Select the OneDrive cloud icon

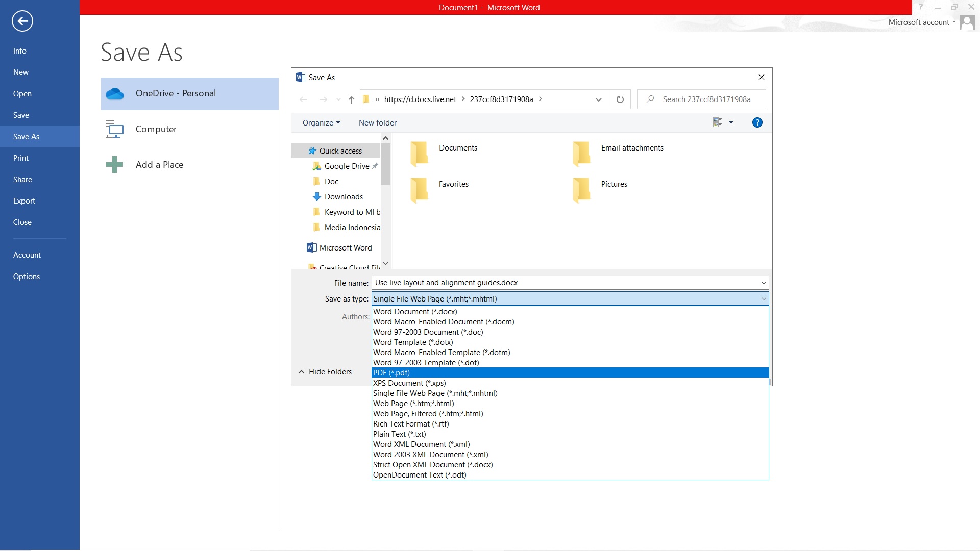115,94
